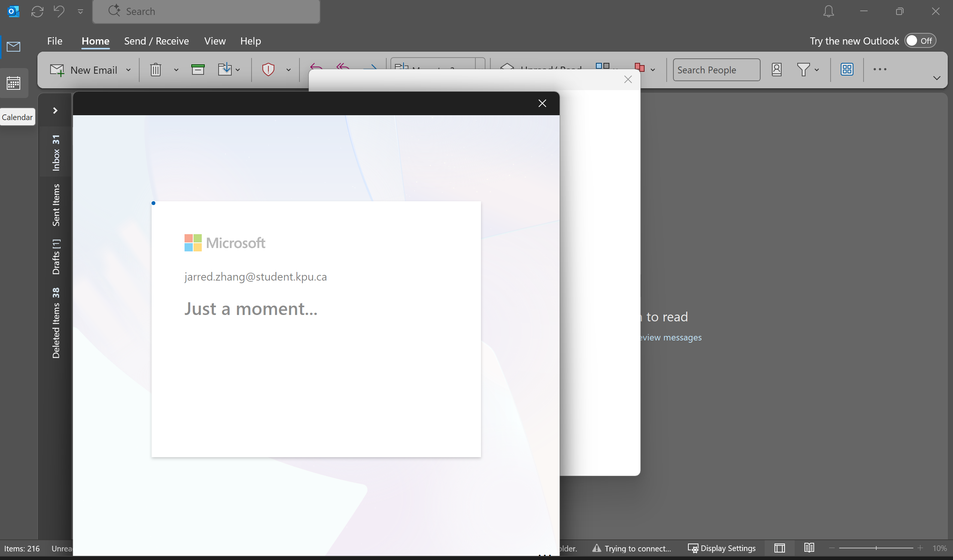The image size is (953, 560).
Task: Click the notifications bell icon
Action: pos(829,11)
